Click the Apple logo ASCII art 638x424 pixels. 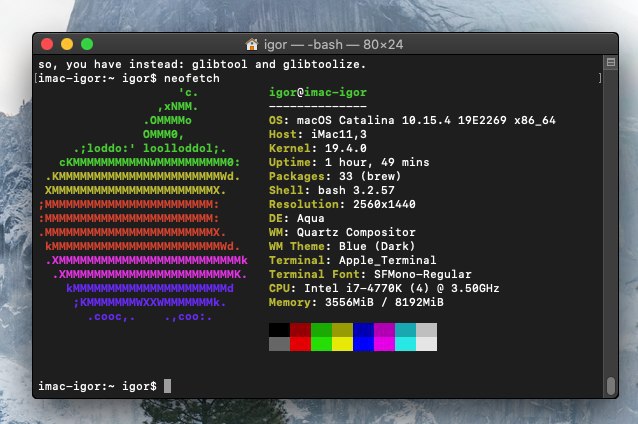point(143,204)
